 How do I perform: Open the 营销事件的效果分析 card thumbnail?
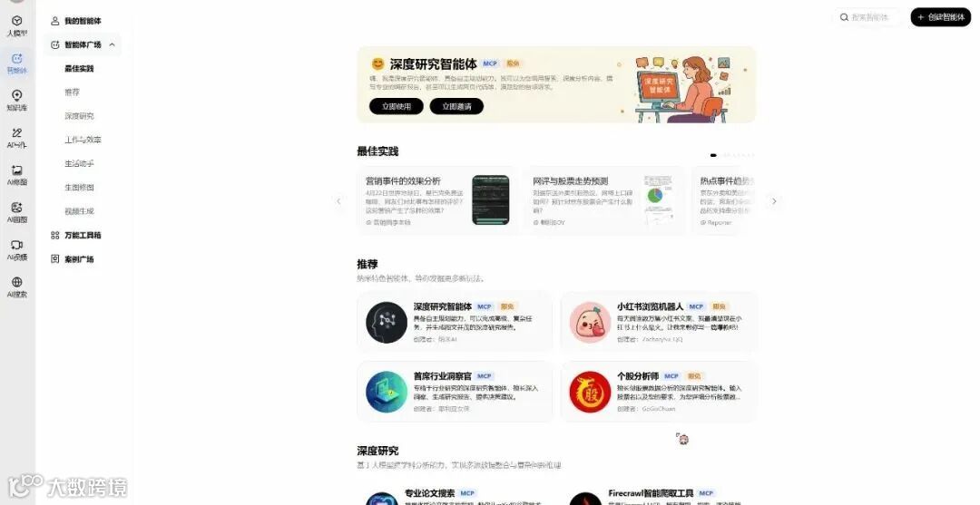click(491, 199)
